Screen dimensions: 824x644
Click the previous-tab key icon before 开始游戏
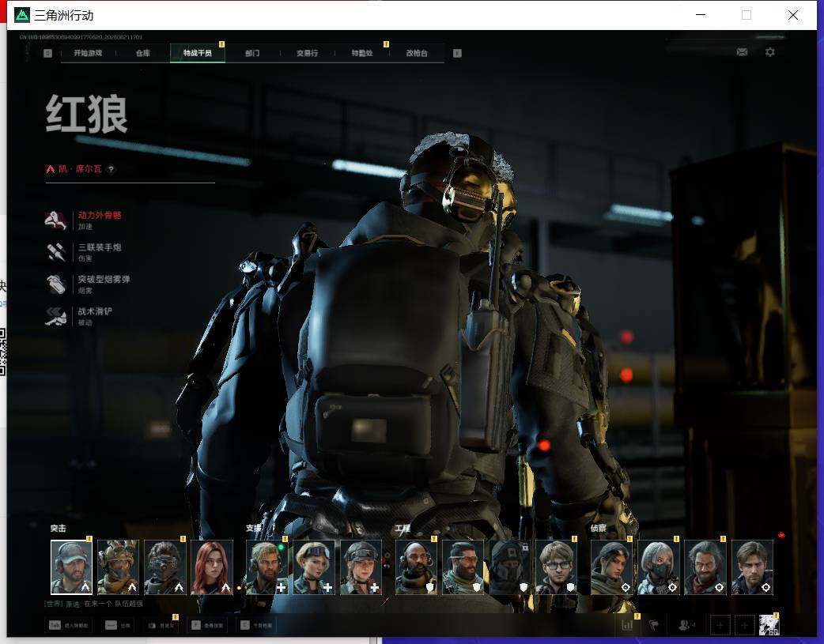click(47, 53)
